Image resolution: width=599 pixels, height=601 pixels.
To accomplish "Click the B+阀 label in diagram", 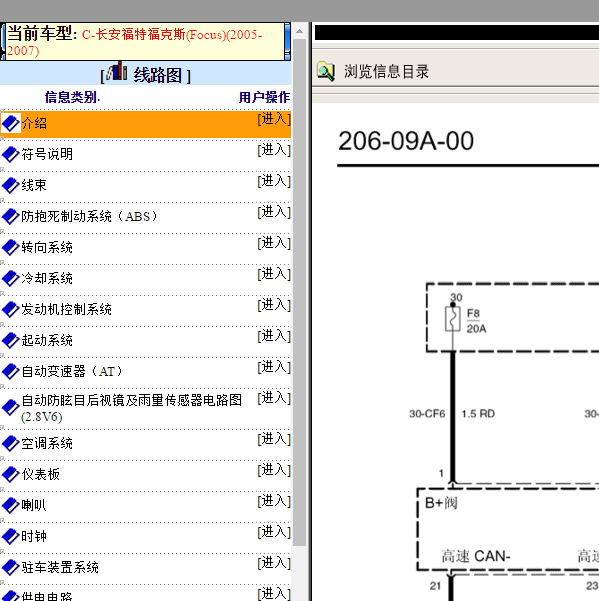I will click(x=441, y=503).
